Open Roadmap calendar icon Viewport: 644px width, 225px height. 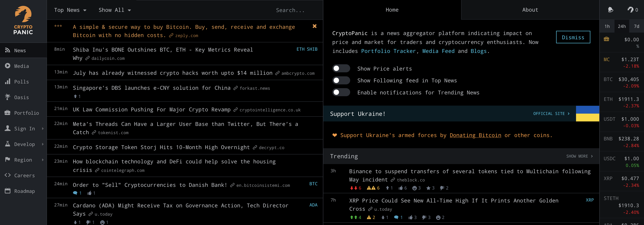8,191
